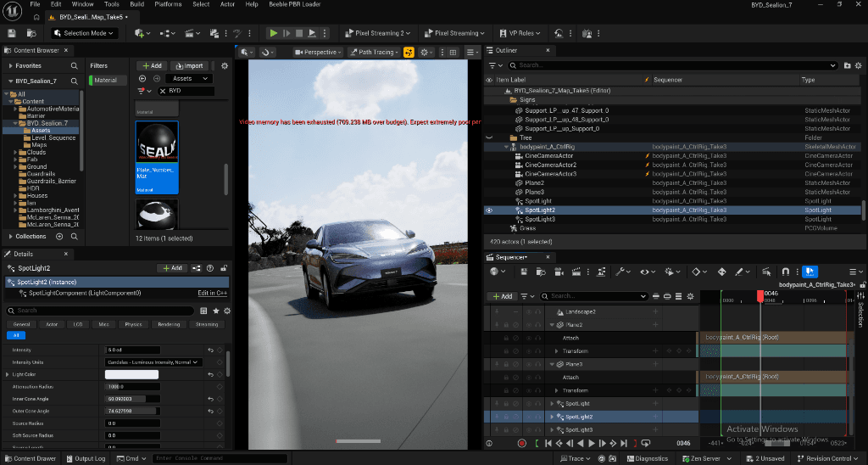868x465 pixels.
Task: Enable the orange realtime toggle in the viewport toolbar
Action: [409, 52]
